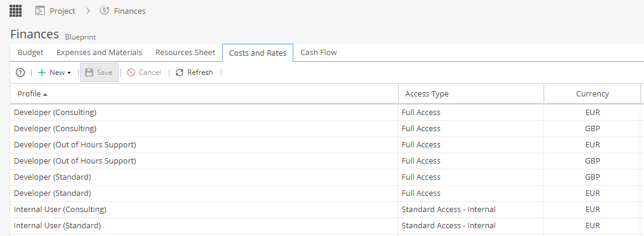This screenshot has height=236, width=644.
Task: Open the help question mark icon
Action: (20, 72)
